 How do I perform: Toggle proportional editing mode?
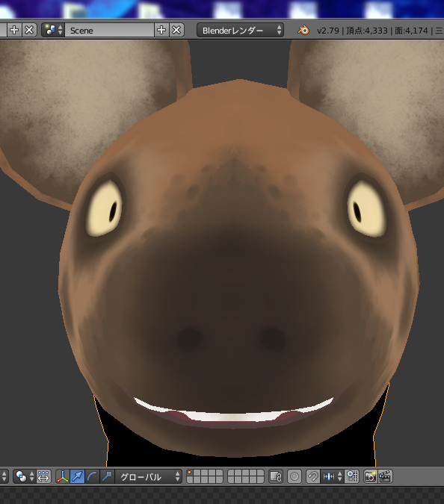point(294,476)
